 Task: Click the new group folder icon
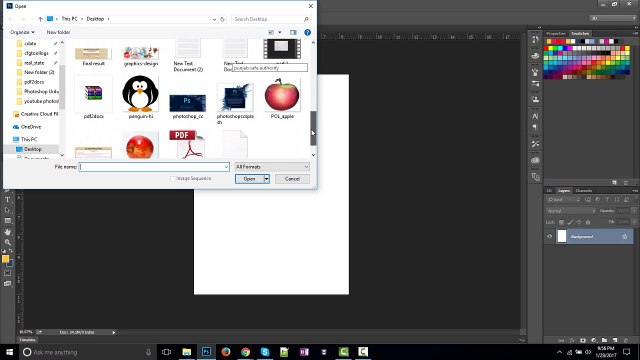coord(604,340)
